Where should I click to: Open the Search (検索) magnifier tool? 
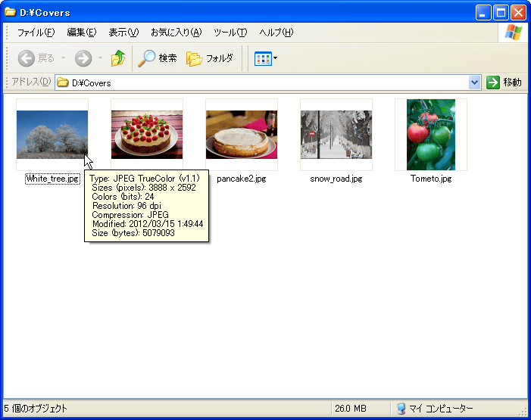(158, 58)
